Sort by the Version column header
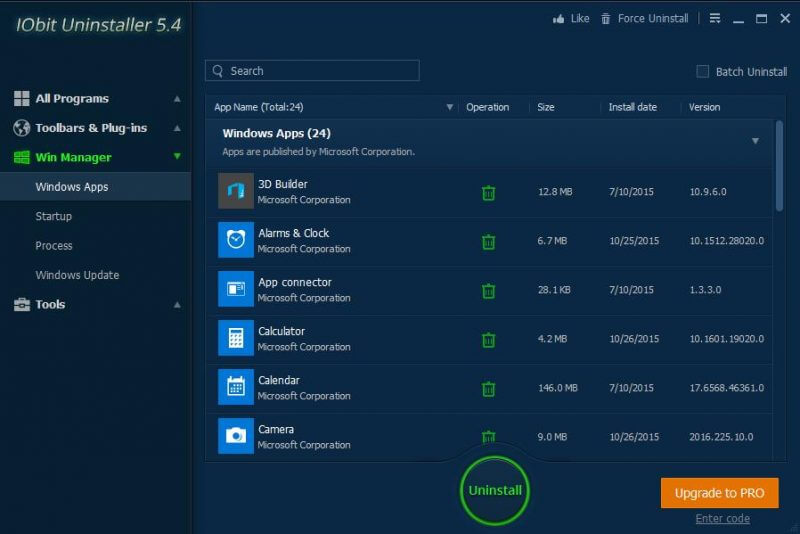This screenshot has height=534, width=800. point(704,107)
